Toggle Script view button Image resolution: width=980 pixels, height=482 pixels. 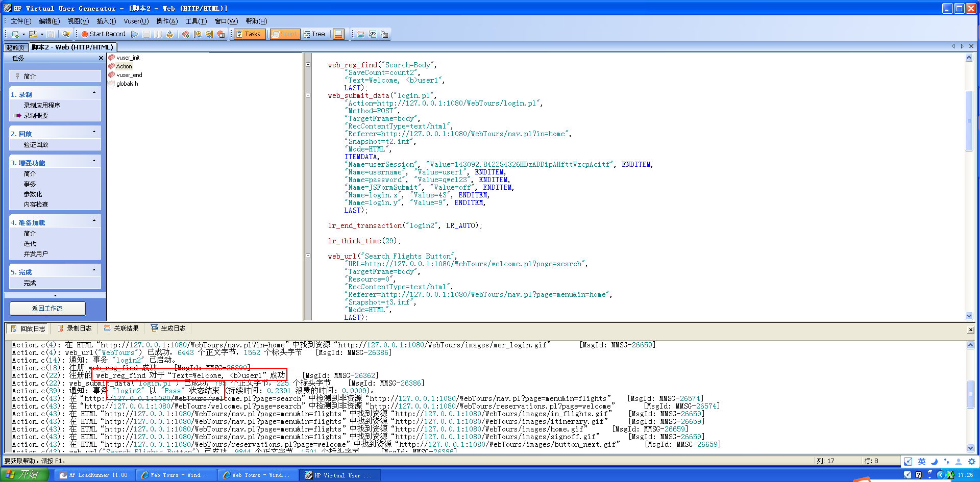point(284,34)
